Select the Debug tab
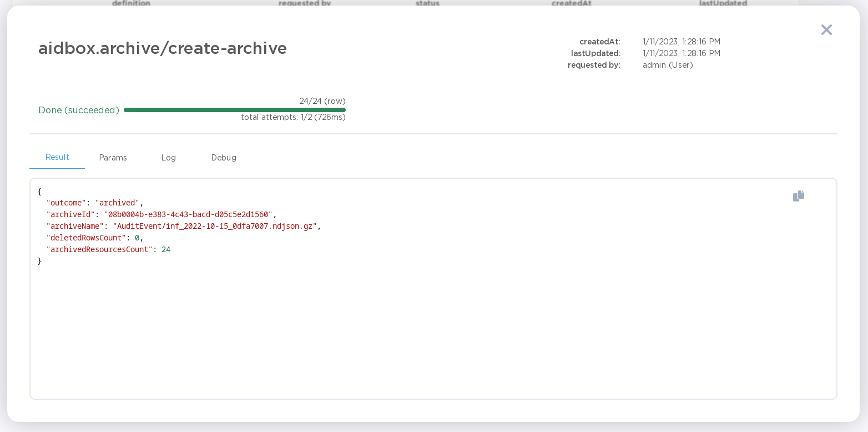 [x=224, y=158]
